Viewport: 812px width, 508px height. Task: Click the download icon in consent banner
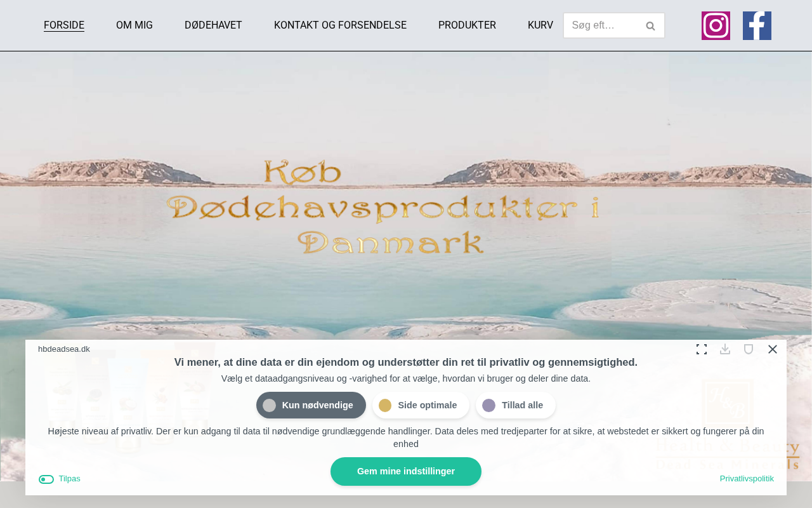(725, 349)
